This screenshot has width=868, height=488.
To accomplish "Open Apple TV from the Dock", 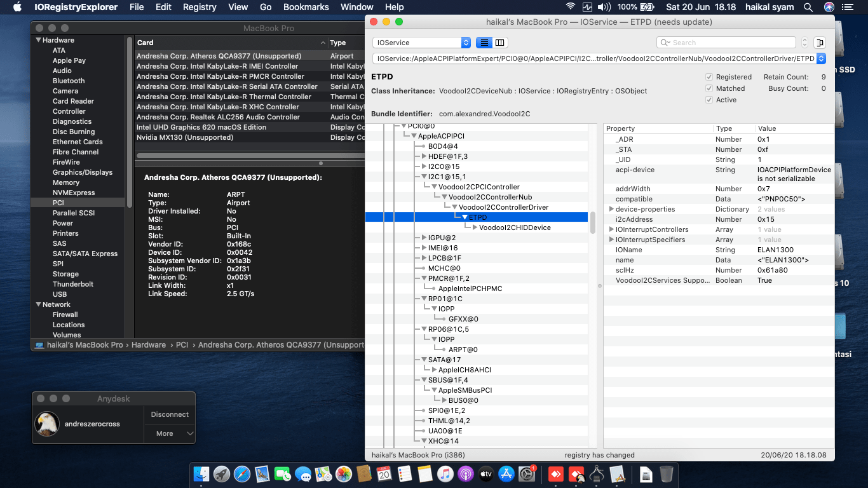I will pyautogui.click(x=486, y=474).
